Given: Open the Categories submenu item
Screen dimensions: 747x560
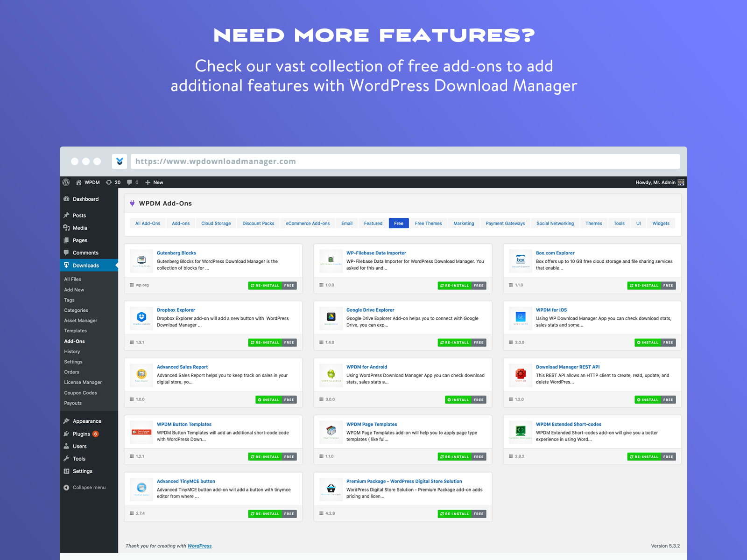Looking at the screenshot, I should point(76,310).
